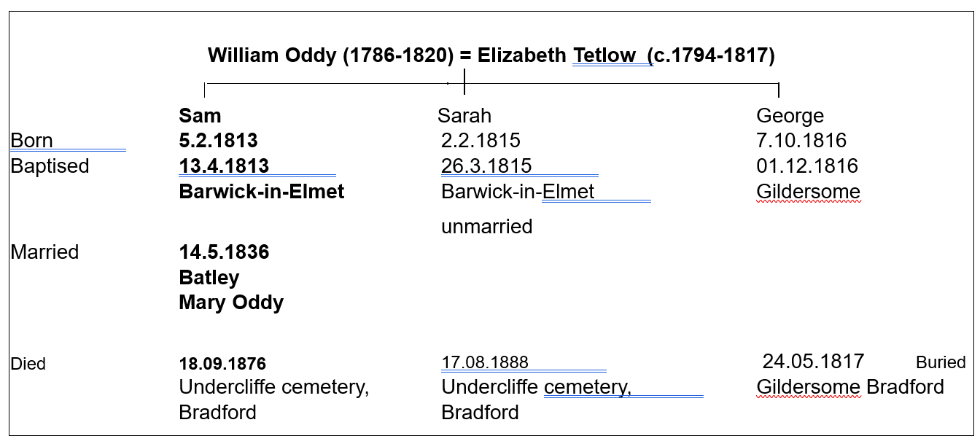Viewport: 980px width, 444px height.
Task: Click the Buried label
Action: [x=941, y=363]
